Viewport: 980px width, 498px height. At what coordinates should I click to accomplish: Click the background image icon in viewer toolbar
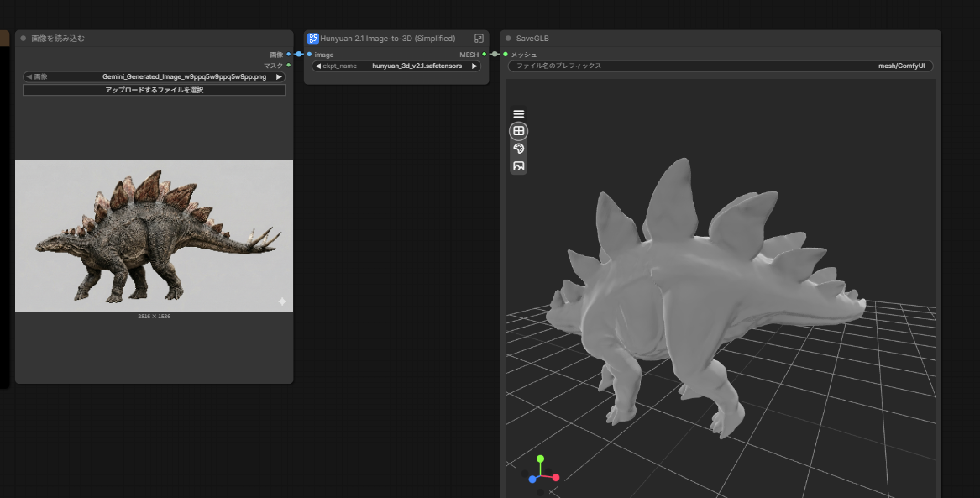click(x=519, y=166)
